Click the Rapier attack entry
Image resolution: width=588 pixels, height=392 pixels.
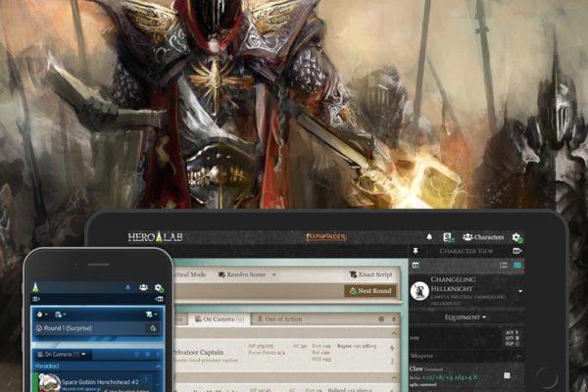(x=357, y=346)
